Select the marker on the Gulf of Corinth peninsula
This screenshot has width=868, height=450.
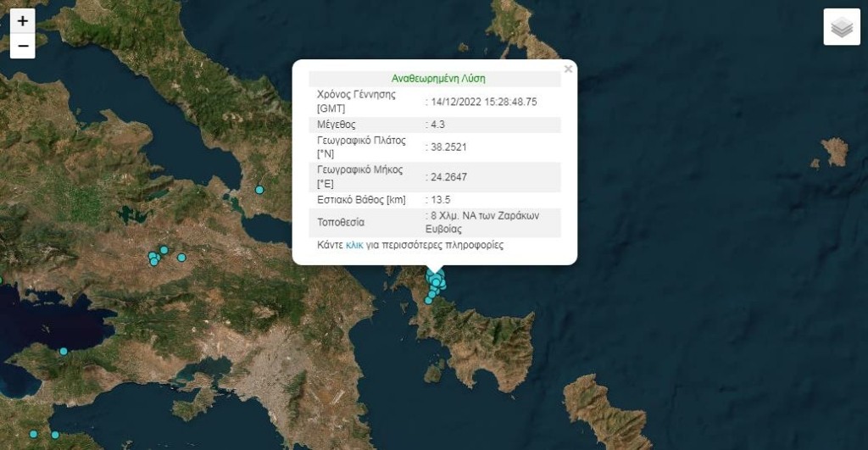coord(64,351)
